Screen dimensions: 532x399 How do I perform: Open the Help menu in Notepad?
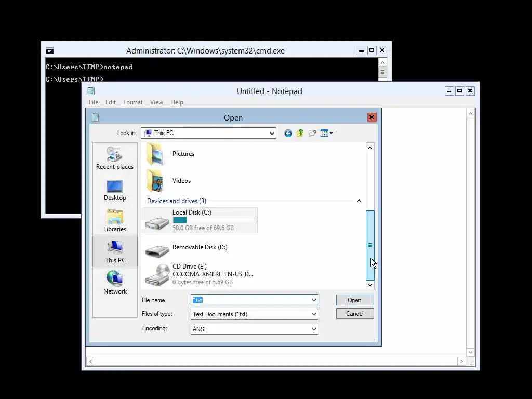(177, 102)
